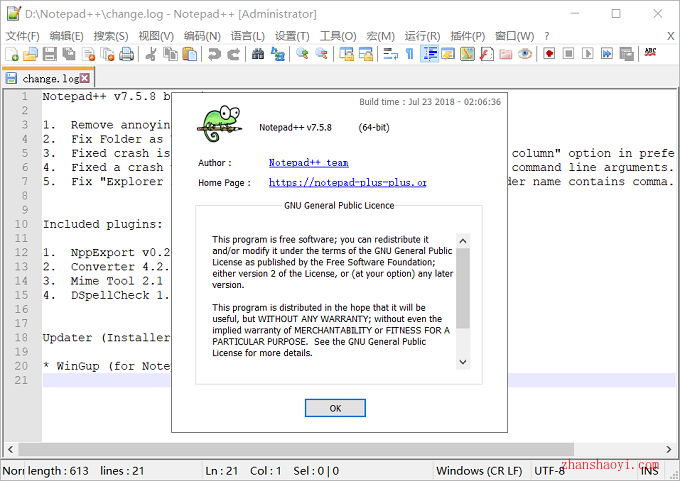Click the macro Playback icon
This screenshot has height=481, width=680.
pos(588,54)
